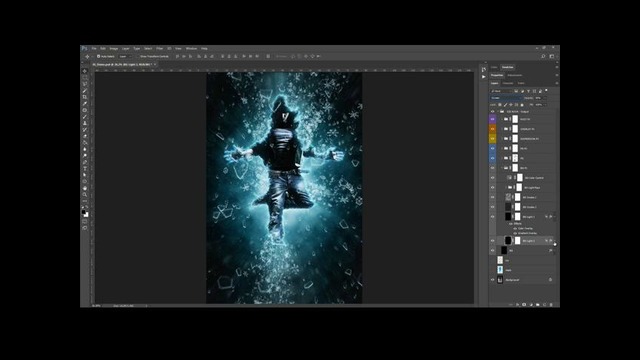Click the Add layer style fx icon
Image resolution: width=640 pixels, height=360 pixels.
click(517, 304)
